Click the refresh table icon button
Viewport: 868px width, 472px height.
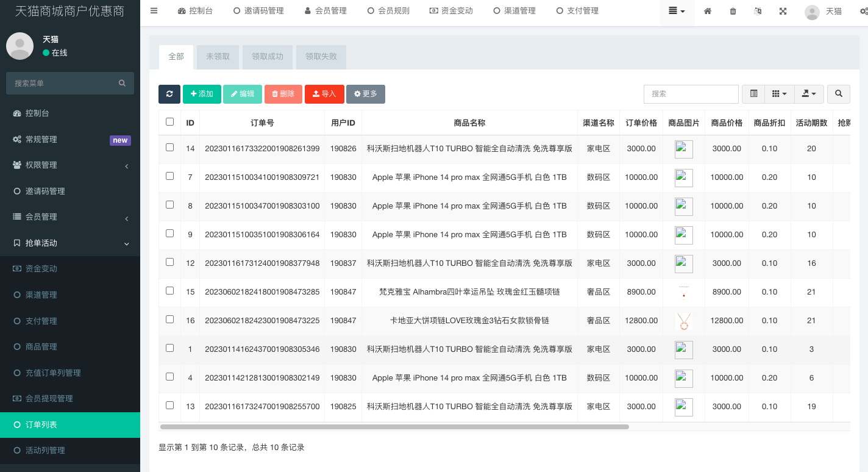[x=169, y=94]
